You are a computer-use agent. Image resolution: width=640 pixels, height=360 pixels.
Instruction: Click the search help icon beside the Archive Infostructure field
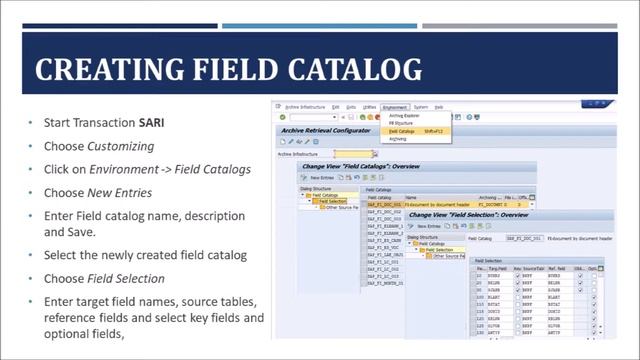point(376,154)
